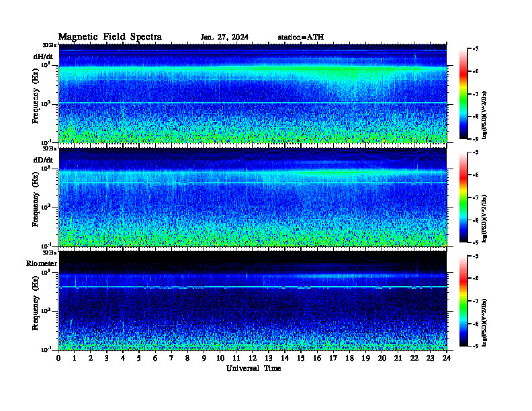The width and height of the screenshot is (532, 411).
Task: Click the '-5' tick on Riometer color bar
Action: pyautogui.click(x=475, y=256)
